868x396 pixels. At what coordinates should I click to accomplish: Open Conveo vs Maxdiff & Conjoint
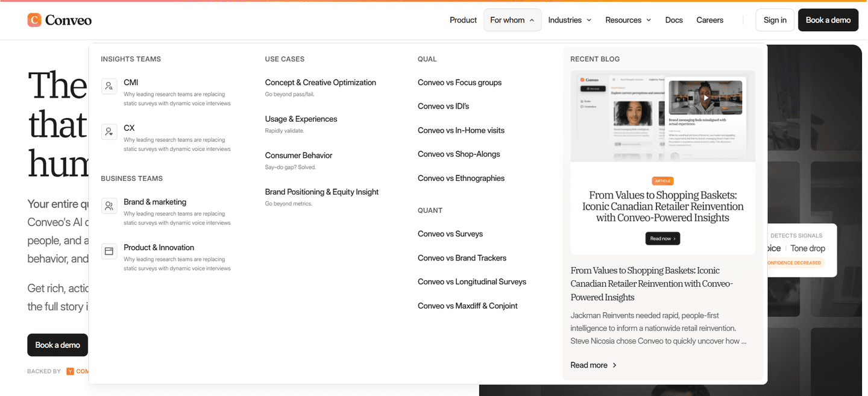click(x=468, y=306)
